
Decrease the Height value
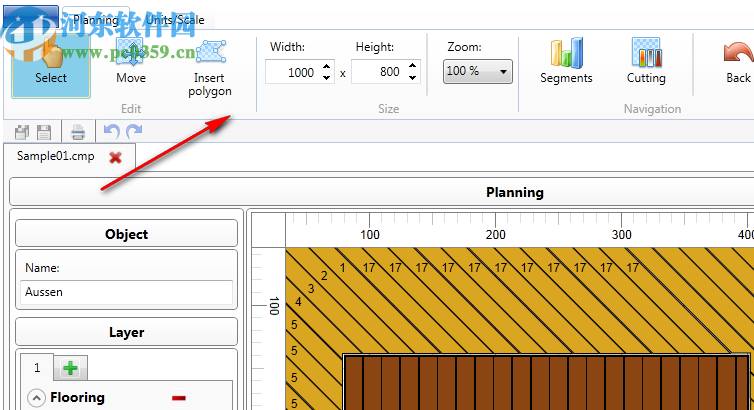pos(413,77)
